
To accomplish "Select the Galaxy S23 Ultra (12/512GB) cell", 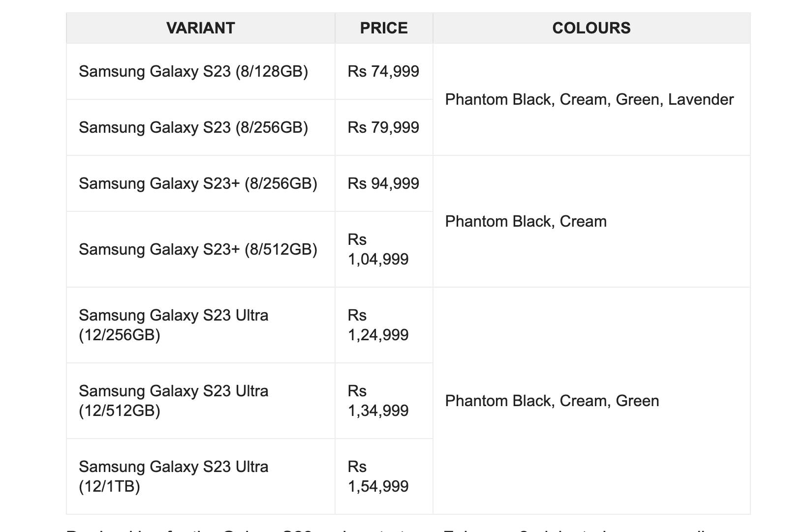I will (174, 401).
